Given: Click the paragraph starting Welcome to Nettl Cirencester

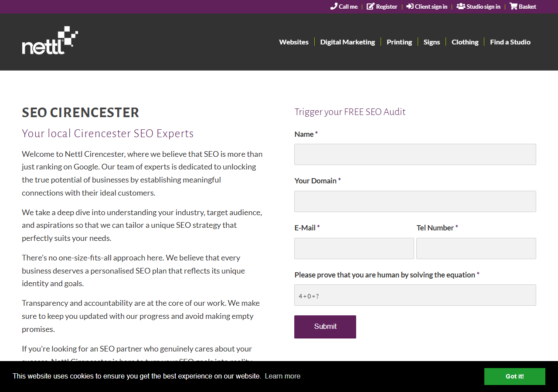Looking at the screenshot, I should [x=142, y=173].
